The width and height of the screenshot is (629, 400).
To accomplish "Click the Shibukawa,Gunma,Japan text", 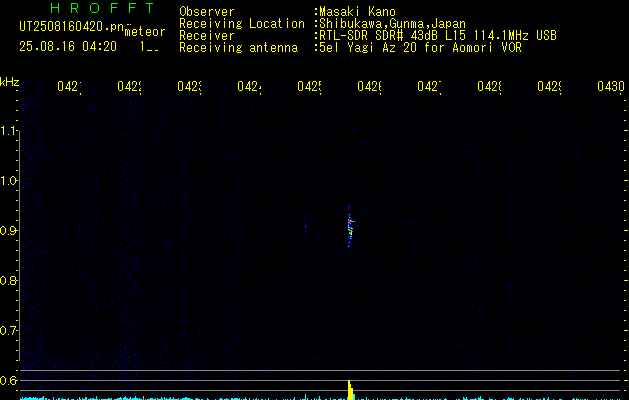I will [x=392, y=24].
